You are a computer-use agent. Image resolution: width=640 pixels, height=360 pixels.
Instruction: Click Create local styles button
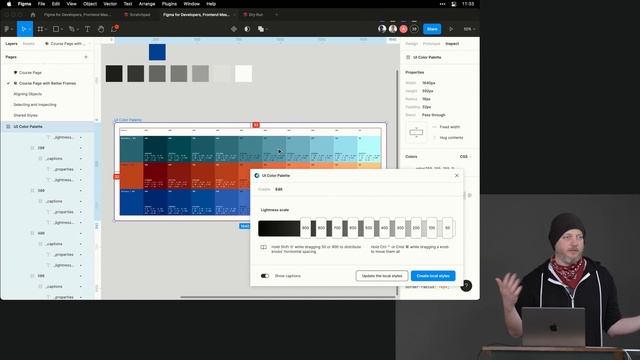[433, 276]
